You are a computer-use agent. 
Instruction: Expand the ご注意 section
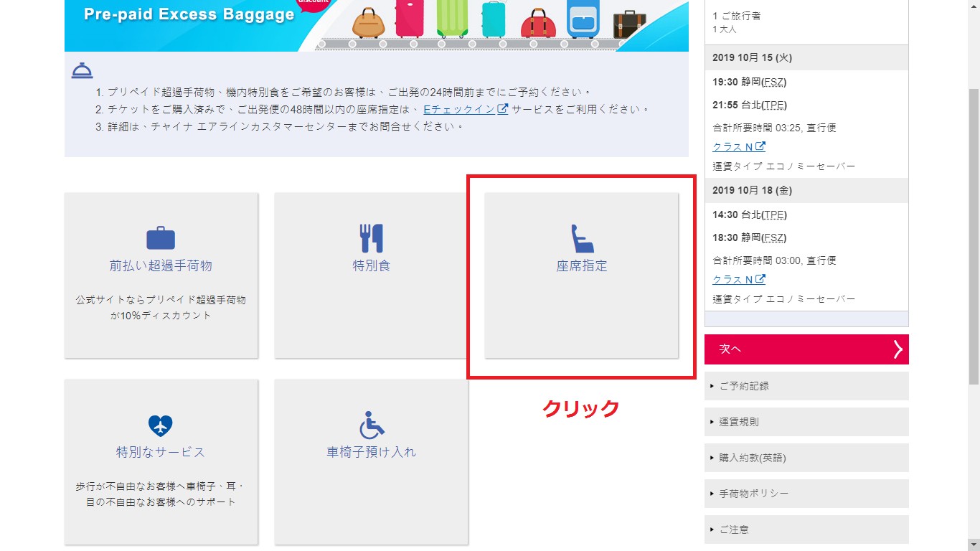(806, 529)
